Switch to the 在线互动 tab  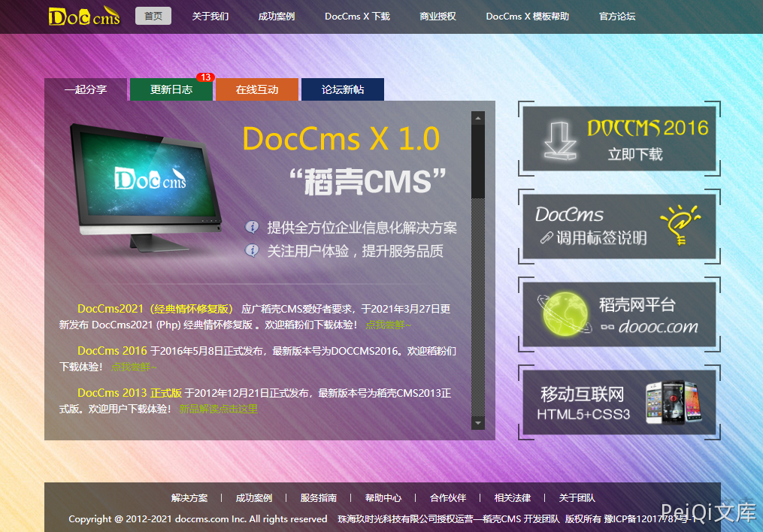tap(257, 89)
